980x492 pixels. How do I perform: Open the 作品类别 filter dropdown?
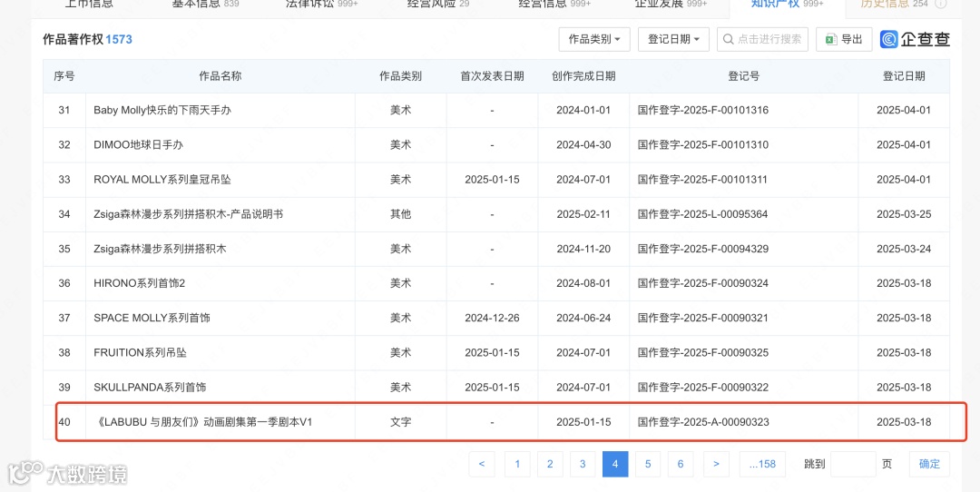594,39
